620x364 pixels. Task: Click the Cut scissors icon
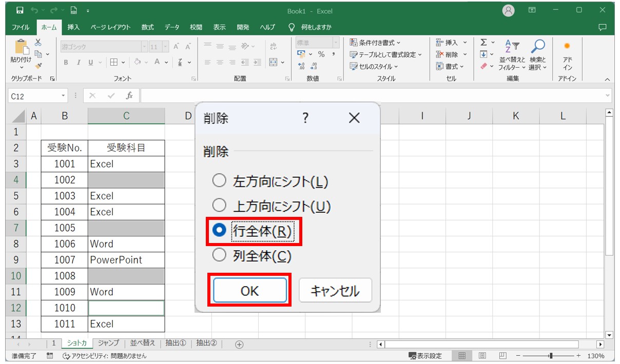tap(38, 43)
